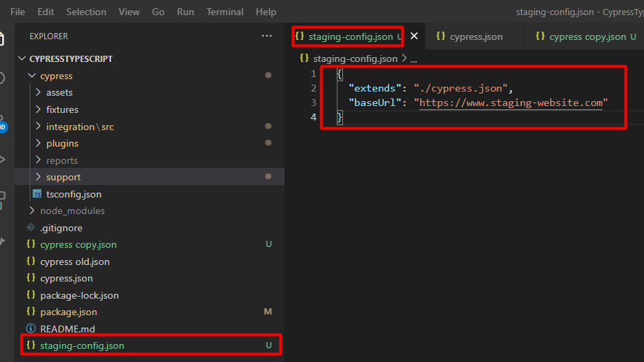Click the EXPLORER panel title

(x=49, y=36)
